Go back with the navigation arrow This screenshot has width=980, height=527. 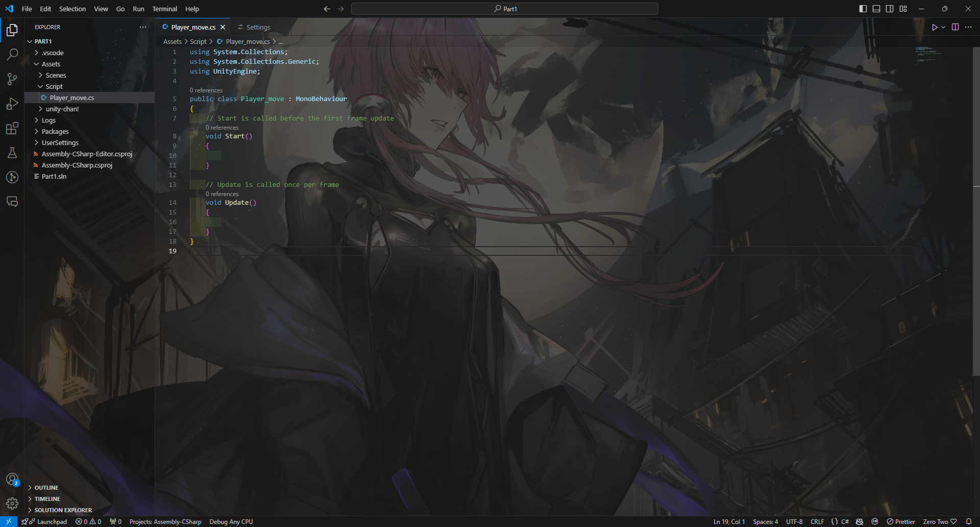327,9
